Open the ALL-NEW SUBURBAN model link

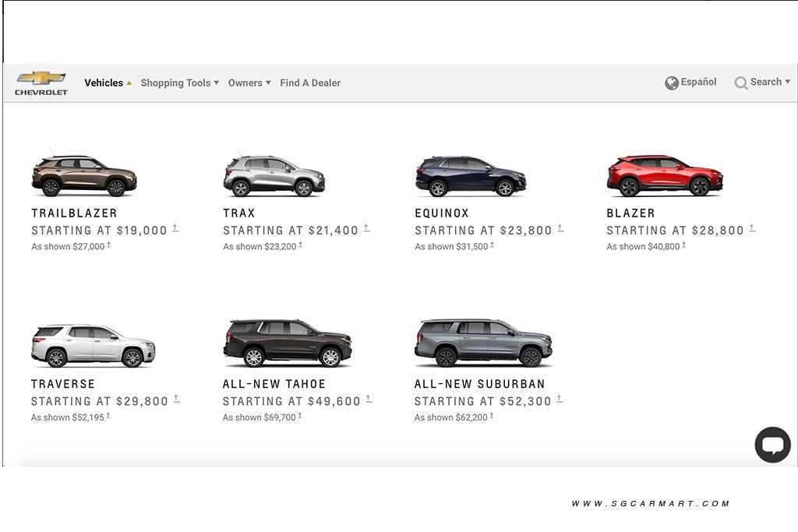(479, 384)
